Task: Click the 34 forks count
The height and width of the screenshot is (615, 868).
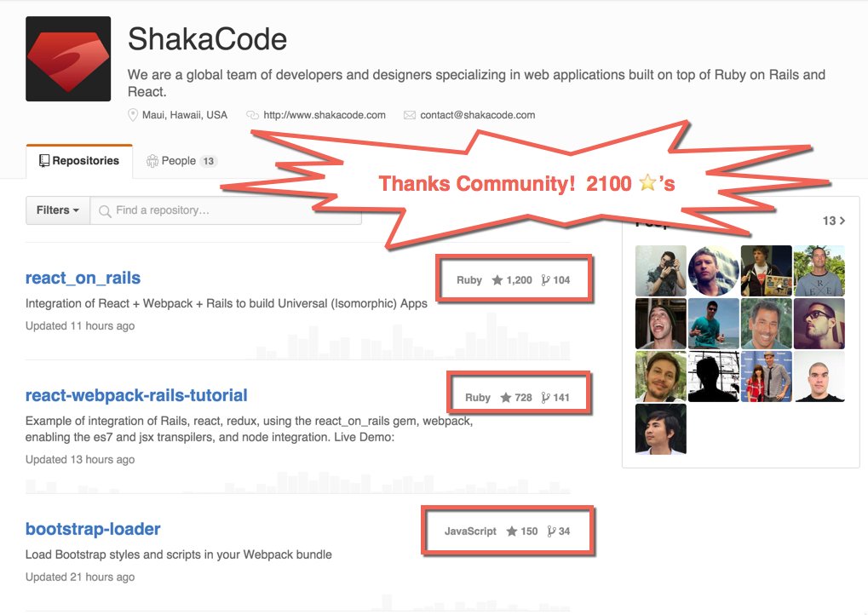Action: click(564, 532)
